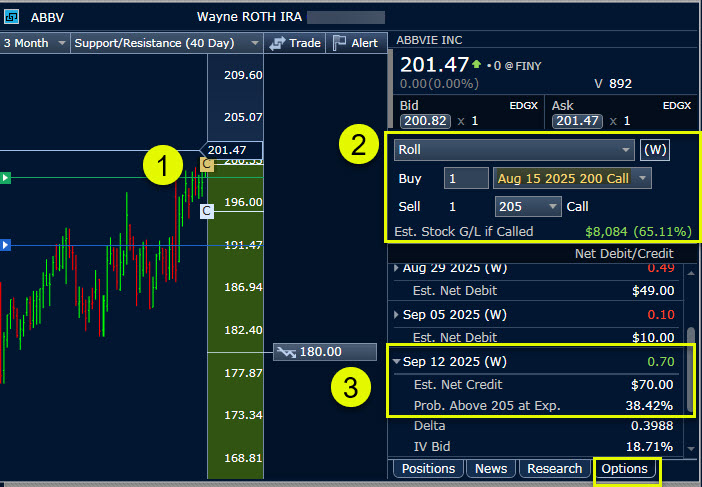Toggle the (W) weeklies button

click(655, 150)
